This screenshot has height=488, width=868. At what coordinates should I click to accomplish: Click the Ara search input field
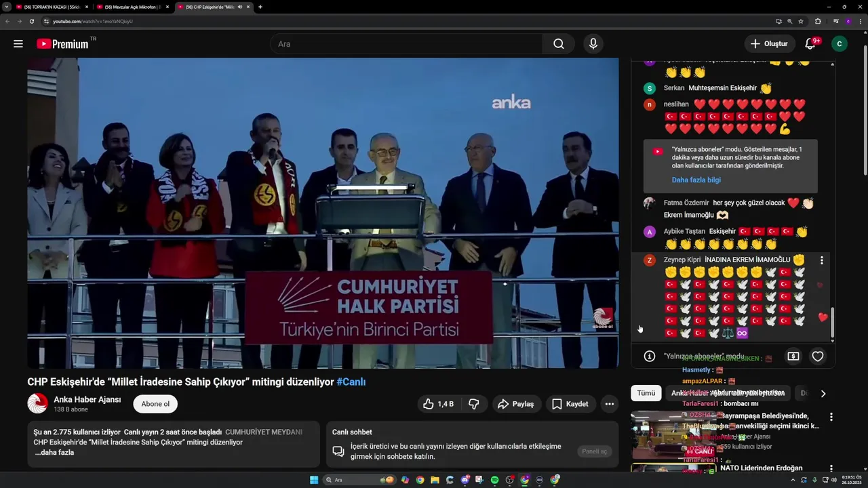coord(406,44)
